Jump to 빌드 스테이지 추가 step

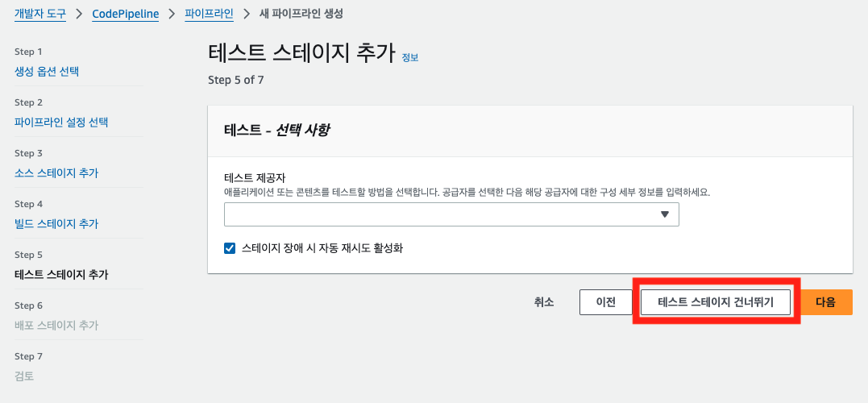coord(56,224)
